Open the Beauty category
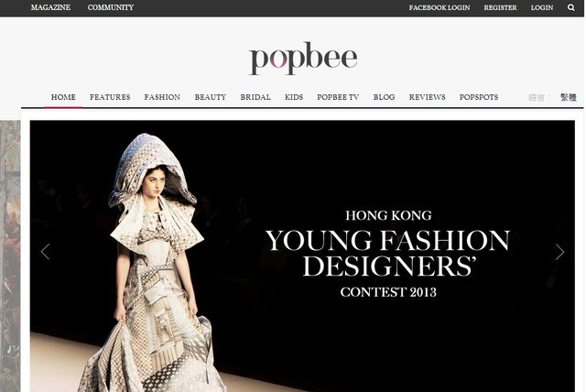586x392 pixels. [x=211, y=97]
